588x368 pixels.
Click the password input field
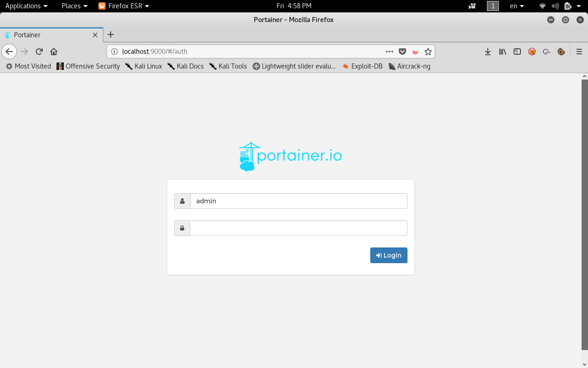(298, 228)
